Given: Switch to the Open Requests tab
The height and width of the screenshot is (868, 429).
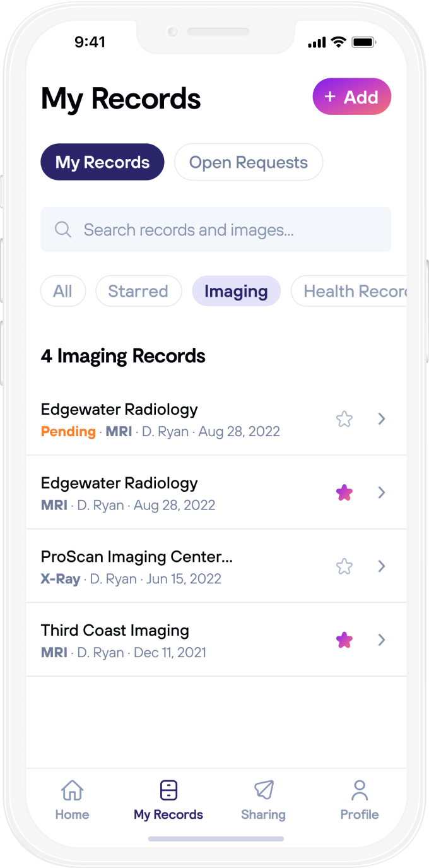Looking at the screenshot, I should (248, 162).
